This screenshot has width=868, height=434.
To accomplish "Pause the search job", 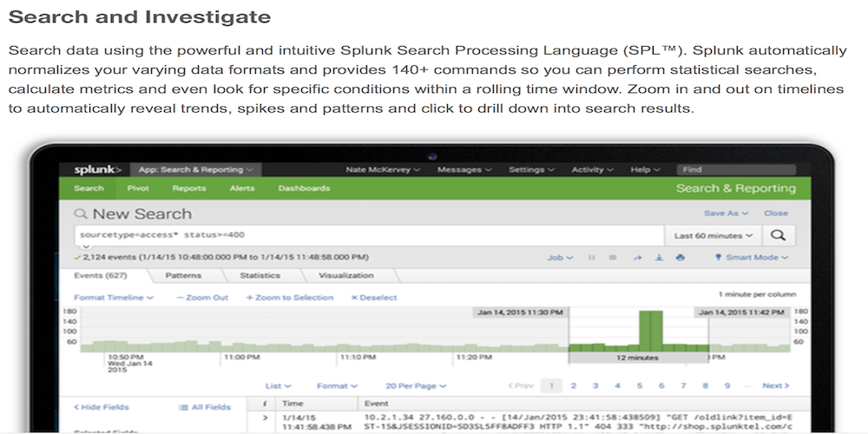I will click(x=592, y=258).
